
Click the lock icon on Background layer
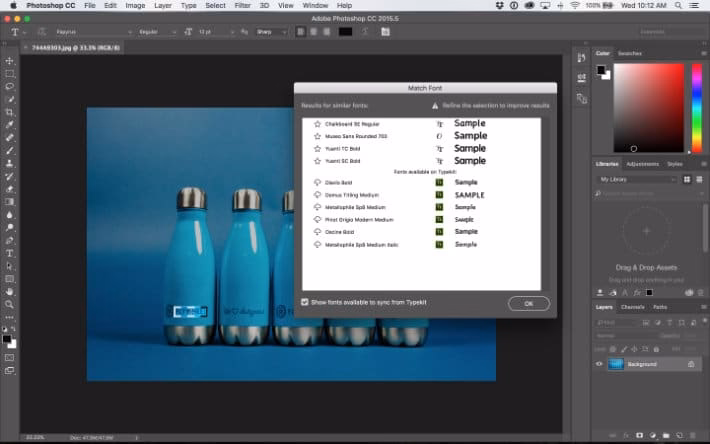click(x=691, y=365)
